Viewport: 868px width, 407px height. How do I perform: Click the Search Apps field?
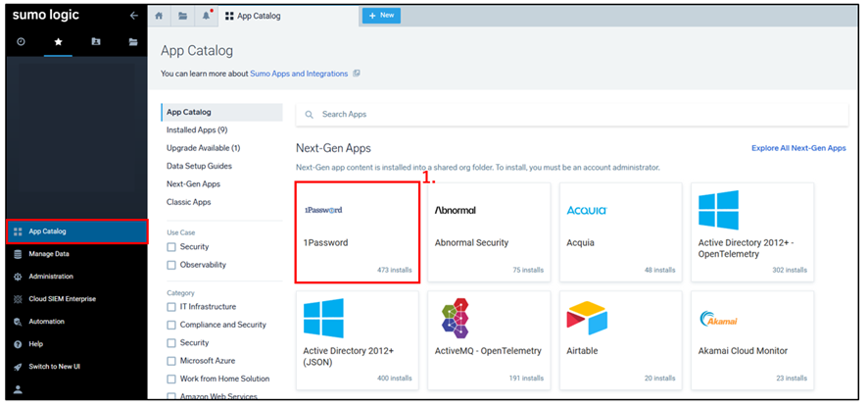coord(572,114)
